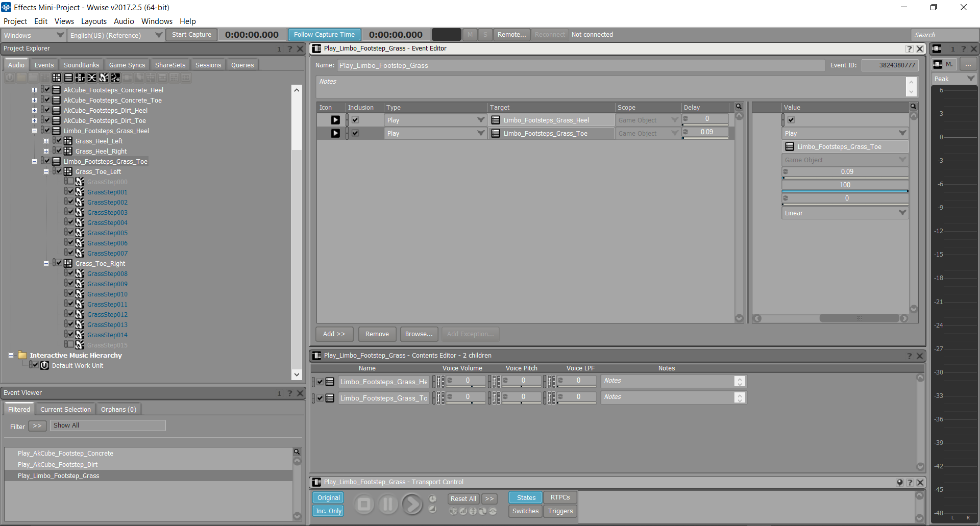Image resolution: width=980 pixels, height=526 pixels.
Task: Adjust Voice Volume slider for Limbo_Footsteps_Grass_He
Action: coord(467,381)
